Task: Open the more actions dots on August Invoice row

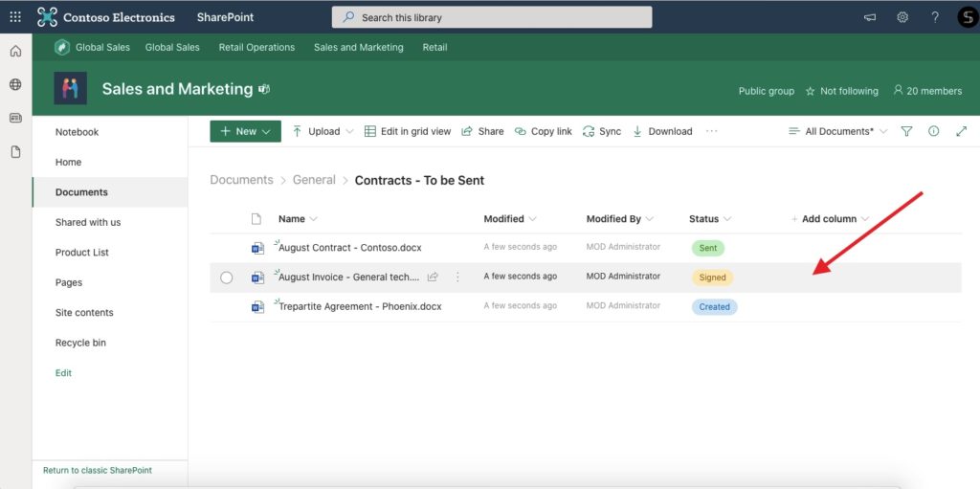Action: (x=457, y=277)
